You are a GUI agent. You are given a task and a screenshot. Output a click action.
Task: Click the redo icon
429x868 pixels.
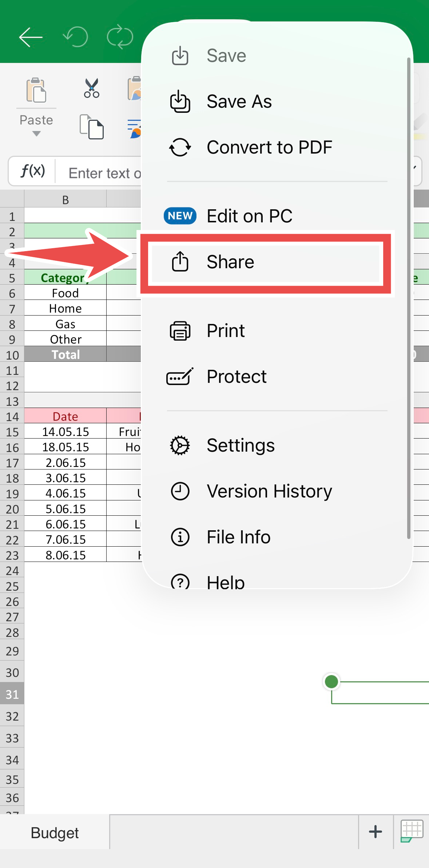[120, 37]
